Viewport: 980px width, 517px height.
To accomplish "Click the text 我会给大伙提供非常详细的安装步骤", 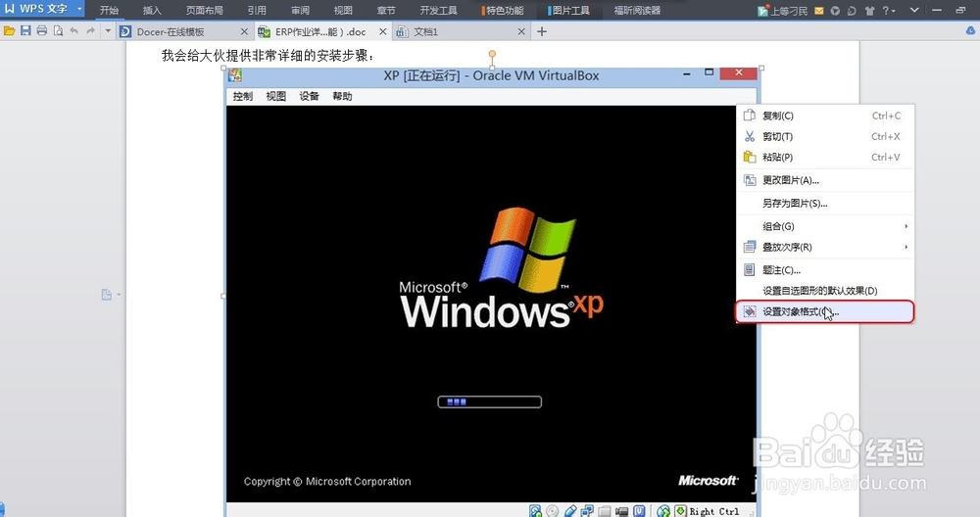I will pyautogui.click(x=265, y=56).
